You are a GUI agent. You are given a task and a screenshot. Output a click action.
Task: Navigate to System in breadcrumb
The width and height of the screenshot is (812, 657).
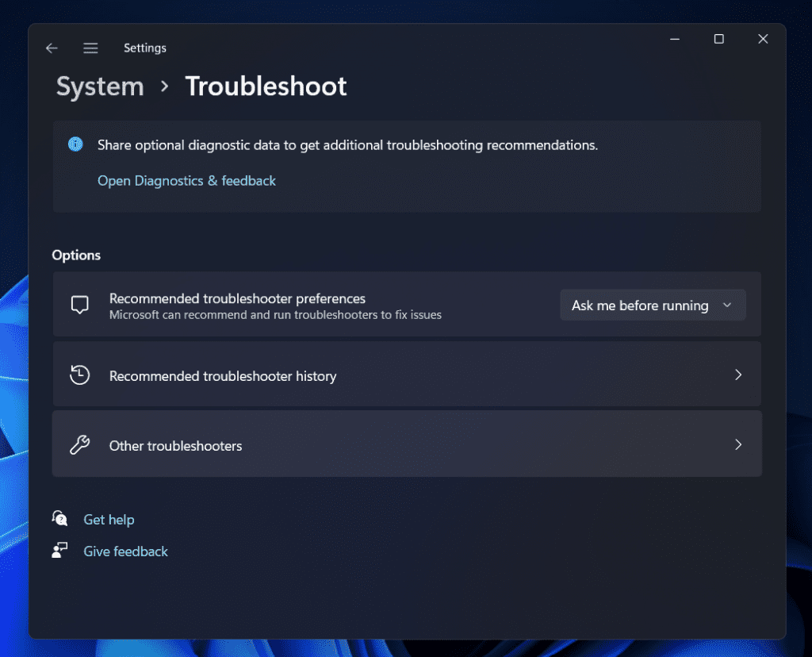(x=100, y=86)
